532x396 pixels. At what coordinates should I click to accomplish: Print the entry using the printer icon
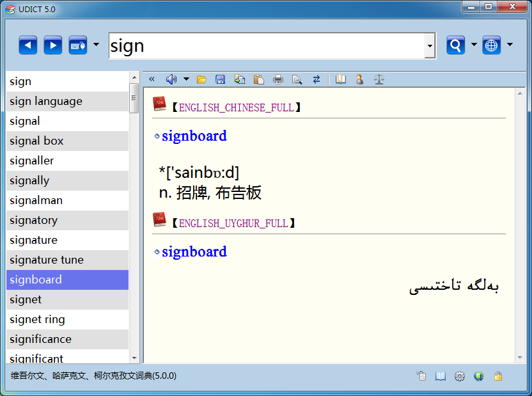coord(278,79)
